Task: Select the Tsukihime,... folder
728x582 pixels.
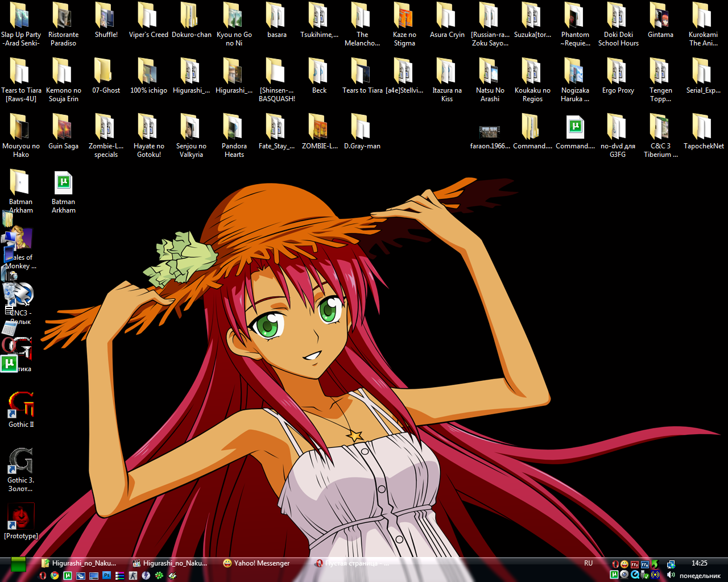Action: 319,20
